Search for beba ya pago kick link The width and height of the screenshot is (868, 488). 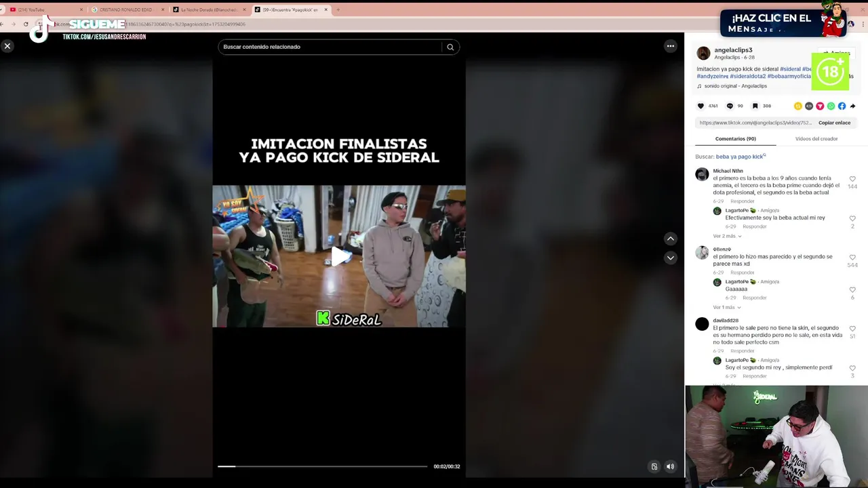[x=741, y=157]
